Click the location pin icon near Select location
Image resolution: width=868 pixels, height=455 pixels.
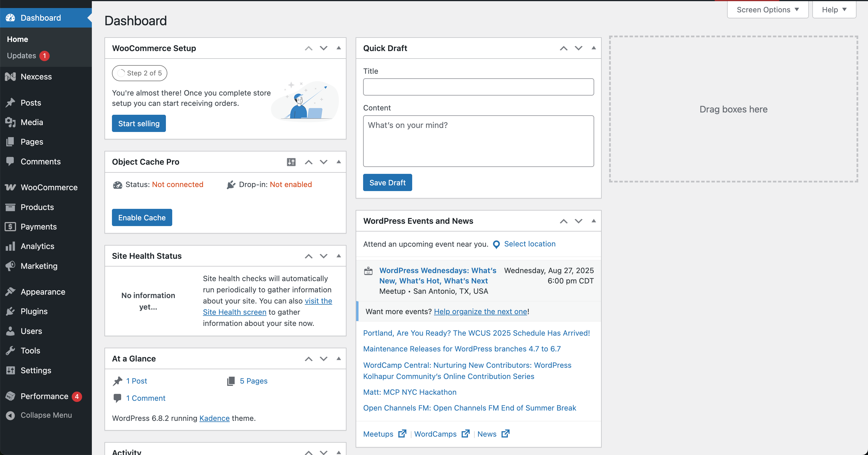(496, 244)
